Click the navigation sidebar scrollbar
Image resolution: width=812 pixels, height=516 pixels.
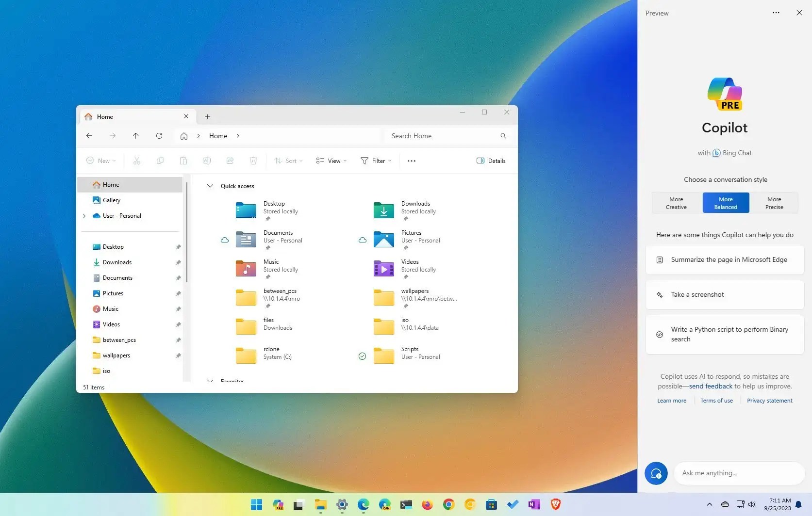click(x=187, y=232)
